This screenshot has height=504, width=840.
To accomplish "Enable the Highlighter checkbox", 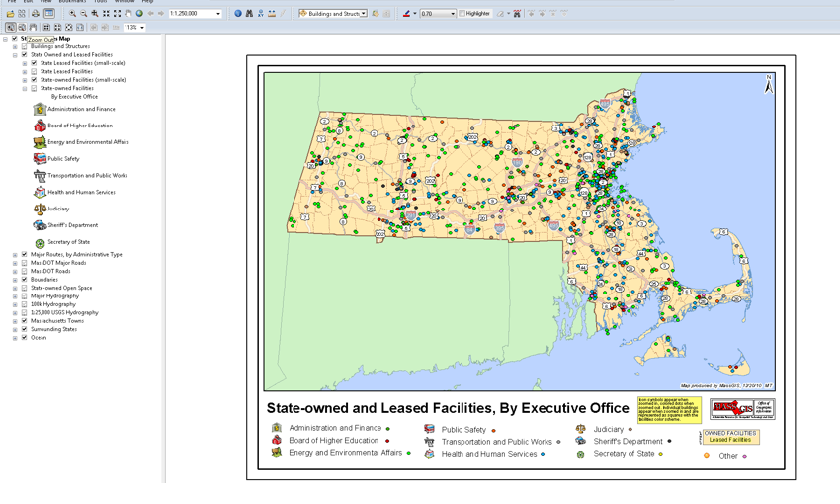I will [462, 14].
